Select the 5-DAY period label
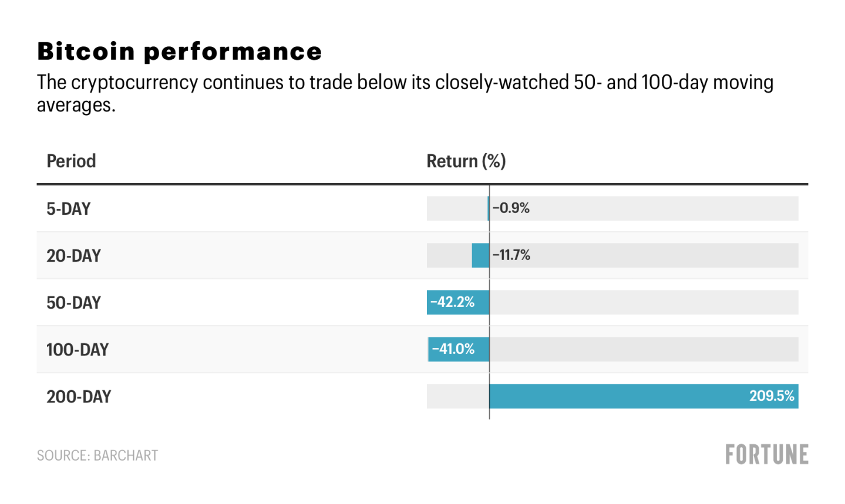The image size is (845, 504). [x=69, y=209]
